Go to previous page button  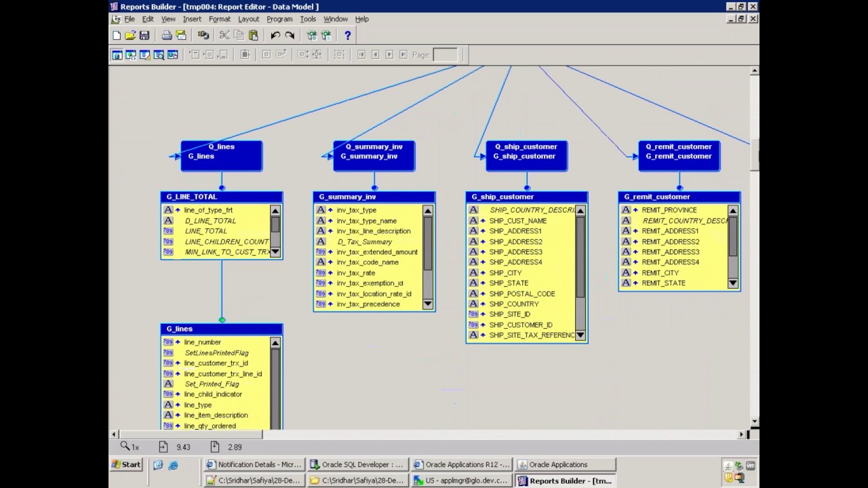[375, 55]
